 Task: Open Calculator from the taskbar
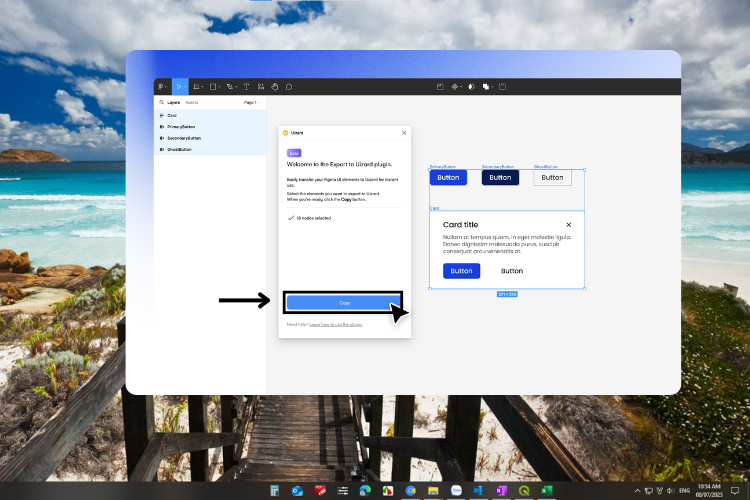click(275, 490)
